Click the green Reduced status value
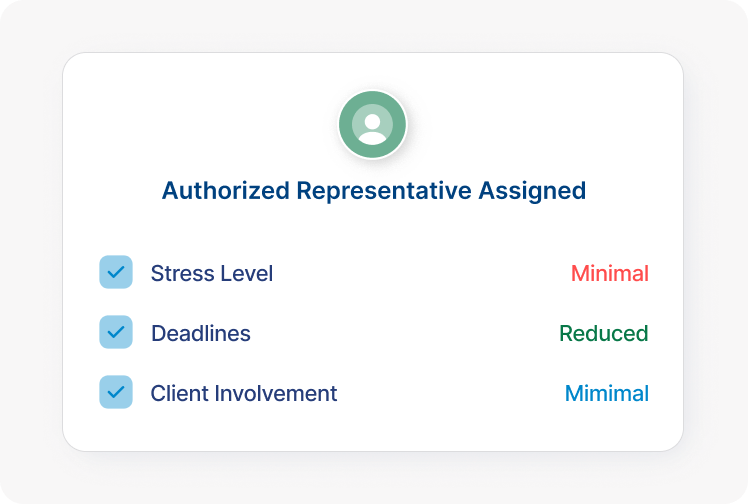Screen dimensions: 748x504 click(x=603, y=333)
